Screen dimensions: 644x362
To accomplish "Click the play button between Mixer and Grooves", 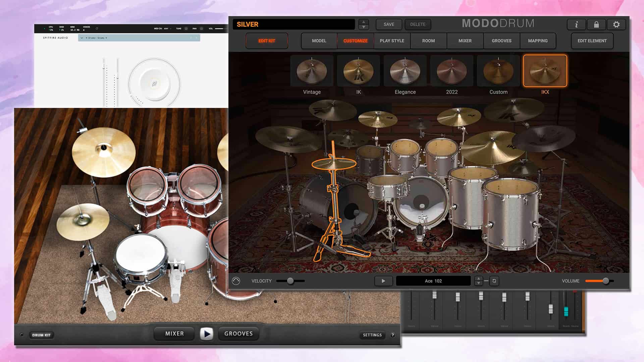I will tap(206, 334).
